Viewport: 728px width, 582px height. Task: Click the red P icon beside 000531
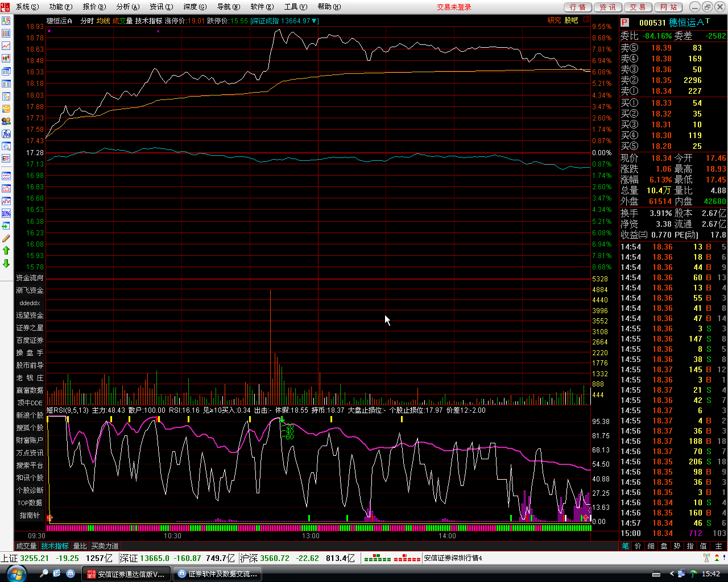pyautogui.click(x=624, y=22)
